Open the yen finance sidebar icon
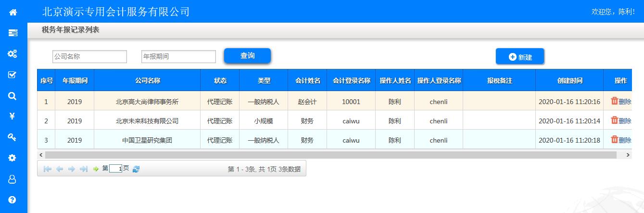Screen dimensions: 644x213 pyautogui.click(x=13, y=116)
